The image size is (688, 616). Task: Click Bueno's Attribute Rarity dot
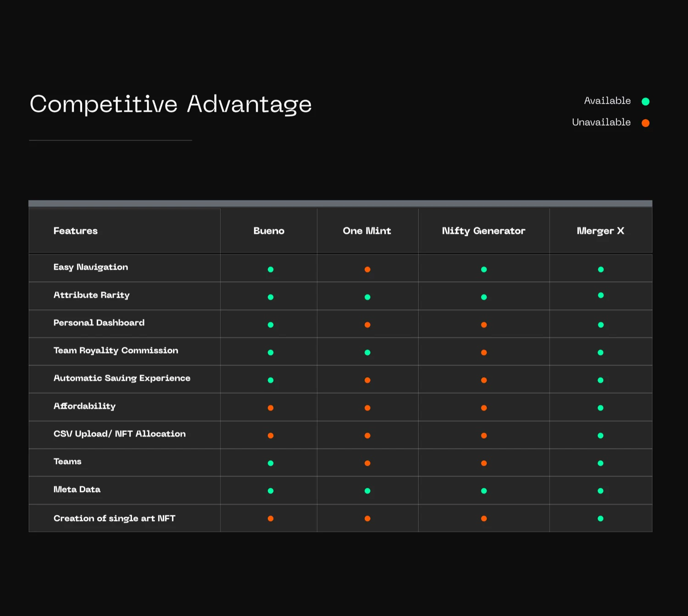point(271,297)
